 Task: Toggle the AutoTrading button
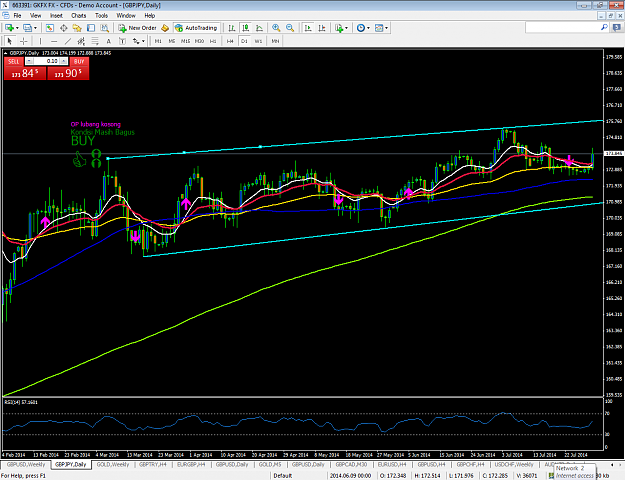[197, 28]
